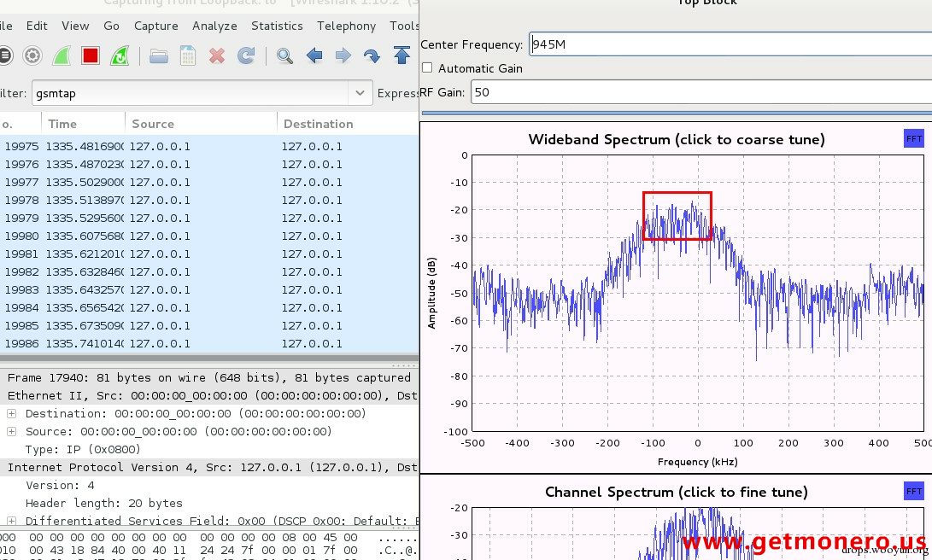This screenshot has width=932, height=560.
Task: Jump to the first packet with the up-arrow icon
Action: click(402, 56)
